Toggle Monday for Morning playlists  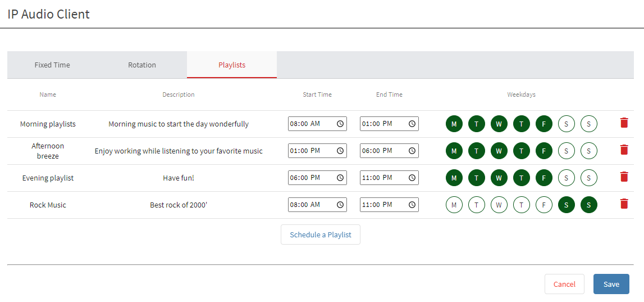(x=454, y=124)
